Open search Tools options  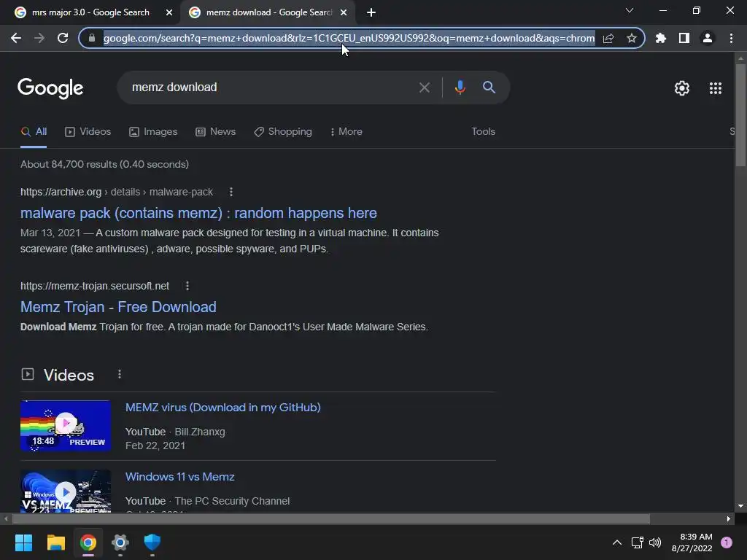coord(483,131)
